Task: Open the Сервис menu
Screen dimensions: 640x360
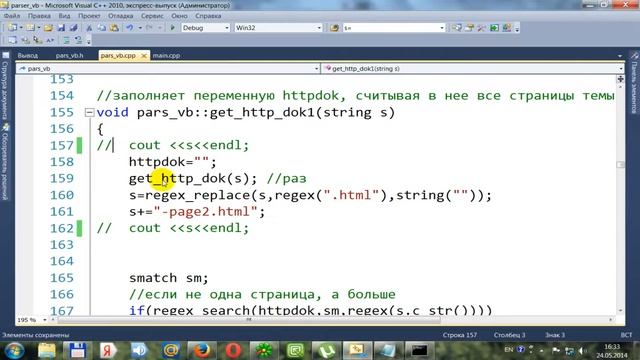Action: [152, 16]
